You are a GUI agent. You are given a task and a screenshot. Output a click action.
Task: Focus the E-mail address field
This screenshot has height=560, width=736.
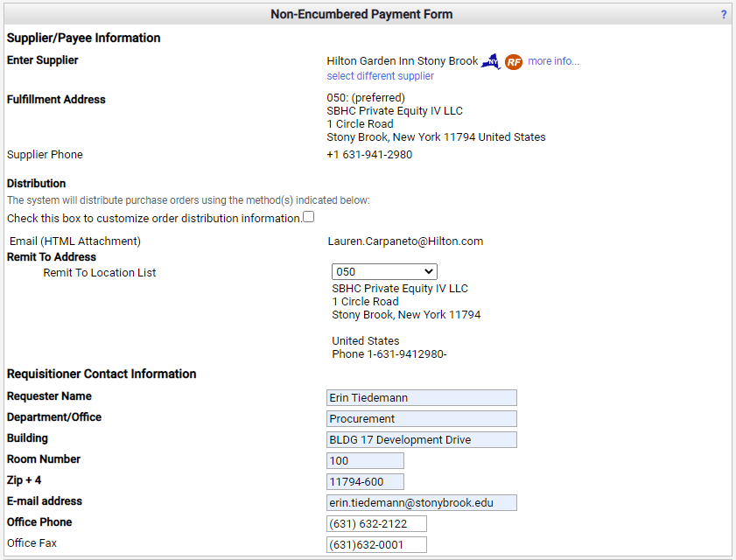(421, 503)
